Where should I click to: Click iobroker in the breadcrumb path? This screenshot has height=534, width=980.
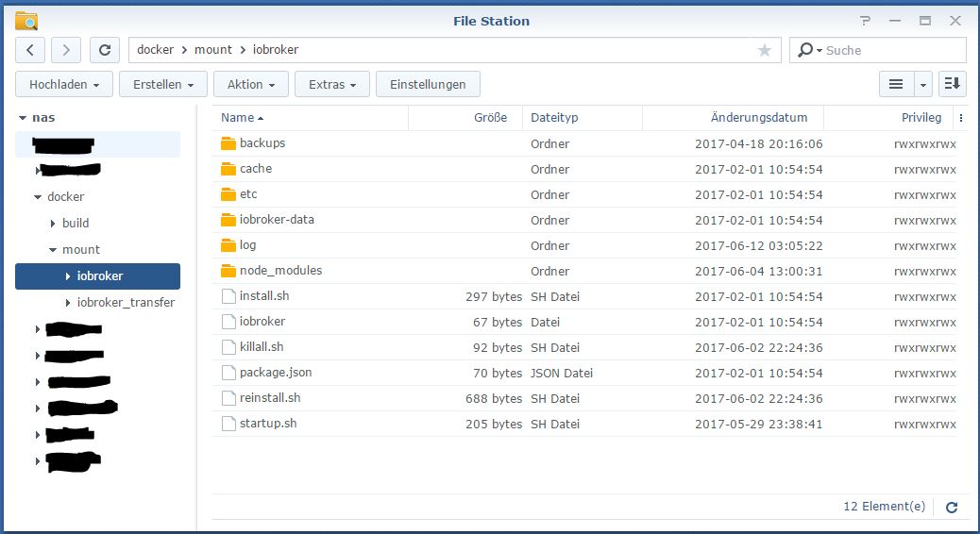pyautogui.click(x=276, y=49)
